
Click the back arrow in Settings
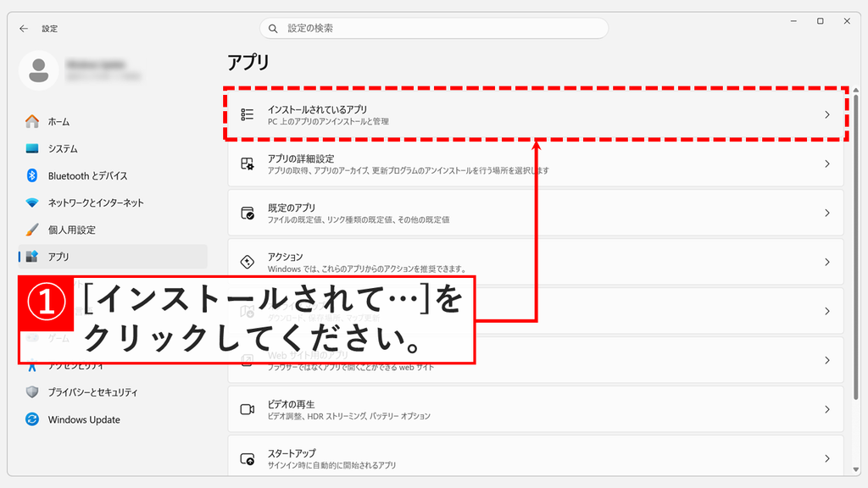point(23,28)
